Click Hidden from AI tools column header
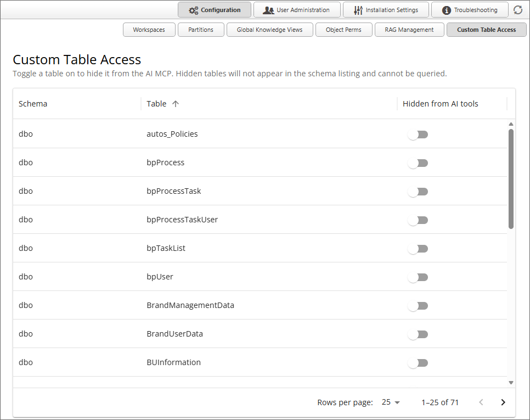Viewport: 530px width, 420px height. point(440,104)
